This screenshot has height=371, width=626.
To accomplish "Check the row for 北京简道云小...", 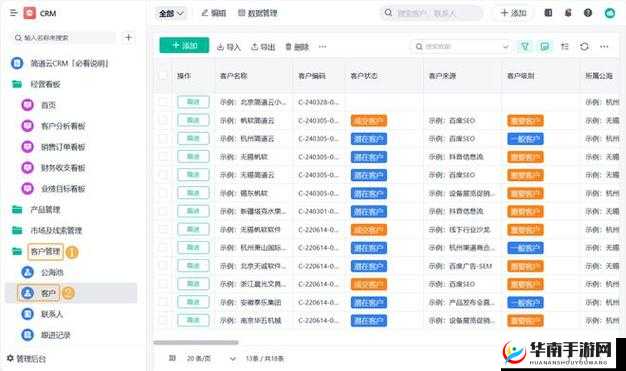I will (x=163, y=102).
